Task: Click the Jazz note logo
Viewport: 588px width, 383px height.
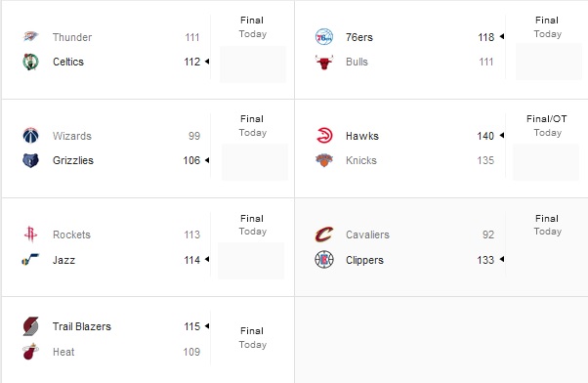Action: (30, 259)
